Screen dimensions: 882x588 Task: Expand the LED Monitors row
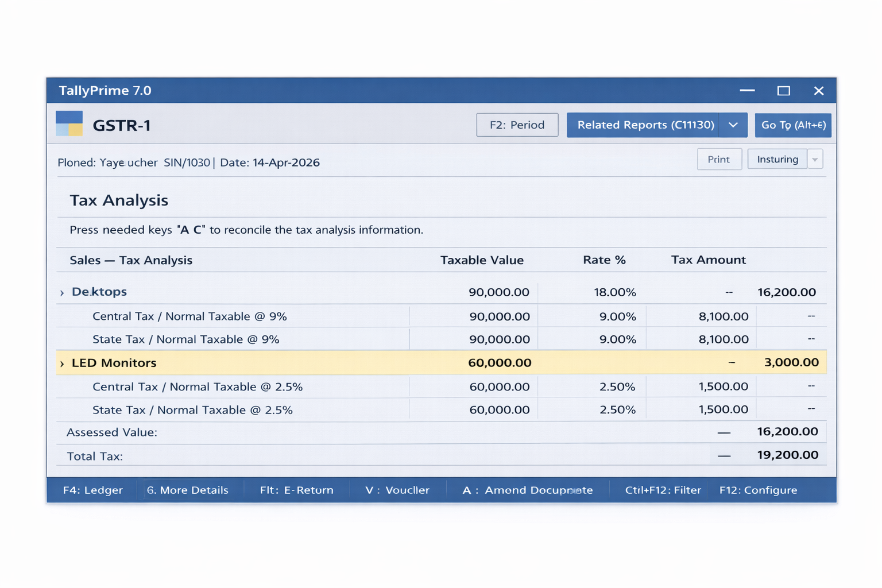pos(61,362)
